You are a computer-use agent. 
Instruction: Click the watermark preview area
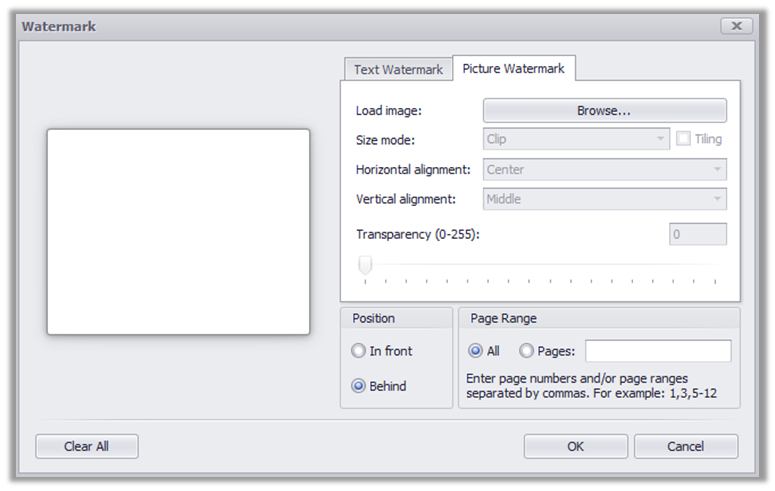point(178,232)
